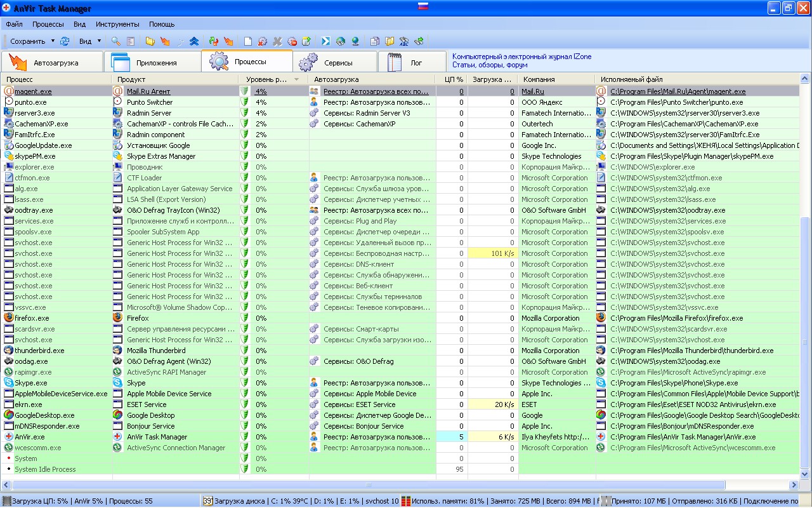Click the Сохранить toolbar button
Screen dimensions: 812x508
pos(28,41)
